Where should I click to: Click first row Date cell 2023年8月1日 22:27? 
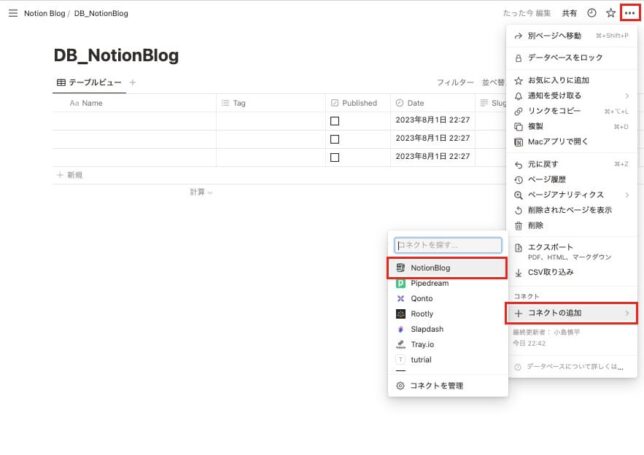432,120
